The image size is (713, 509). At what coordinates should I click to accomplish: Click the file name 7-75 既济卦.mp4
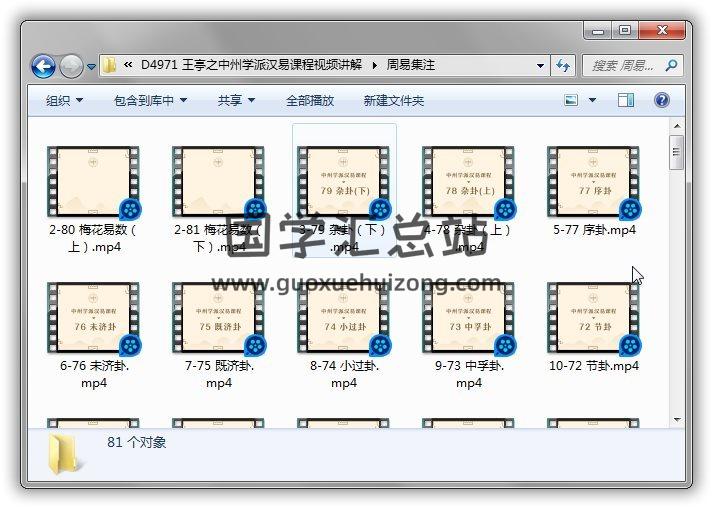click(219, 374)
